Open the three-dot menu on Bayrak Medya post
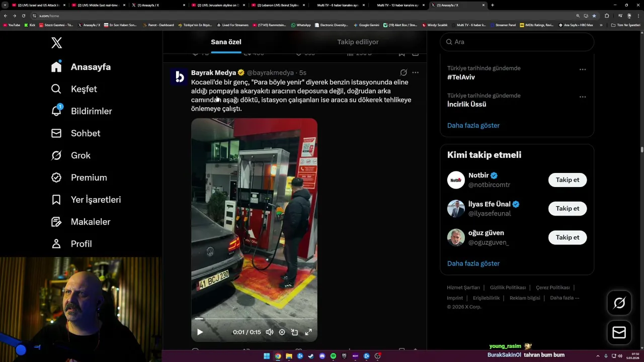The width and height of the screenshot is (644, 362). tap(415, 72)
